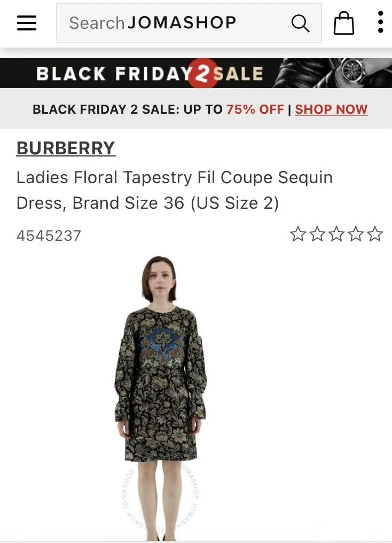This screenshot has height=543, width=392.
Task: Open the shopping bag cart
Action: (343, 23)
